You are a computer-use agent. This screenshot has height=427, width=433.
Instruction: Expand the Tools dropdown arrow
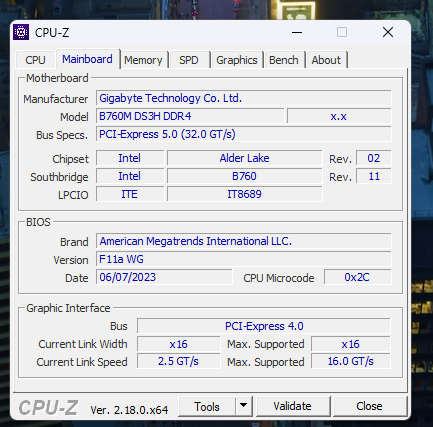click(x=244, y=406)
